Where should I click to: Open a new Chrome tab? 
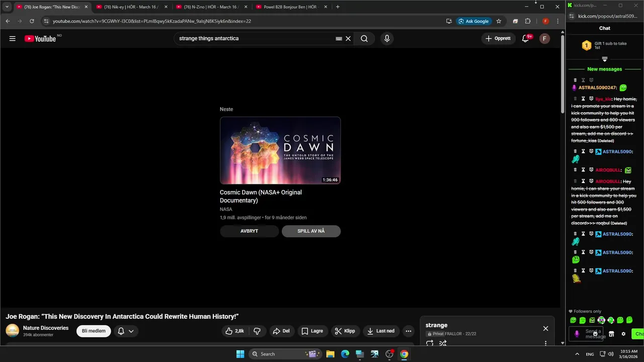click(338, 7)
